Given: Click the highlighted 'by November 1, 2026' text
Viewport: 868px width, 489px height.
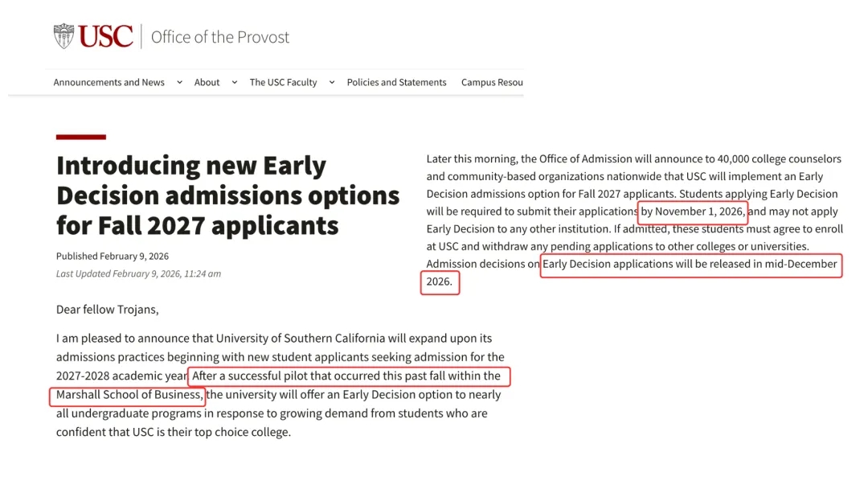Looking at the screenshot, I should point(693,212).
